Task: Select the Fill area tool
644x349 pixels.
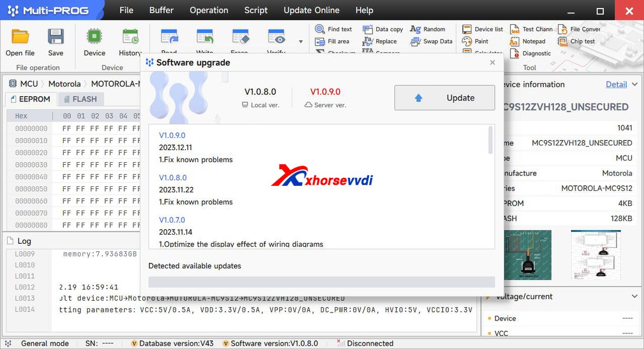Action: [x=332, y=41]
